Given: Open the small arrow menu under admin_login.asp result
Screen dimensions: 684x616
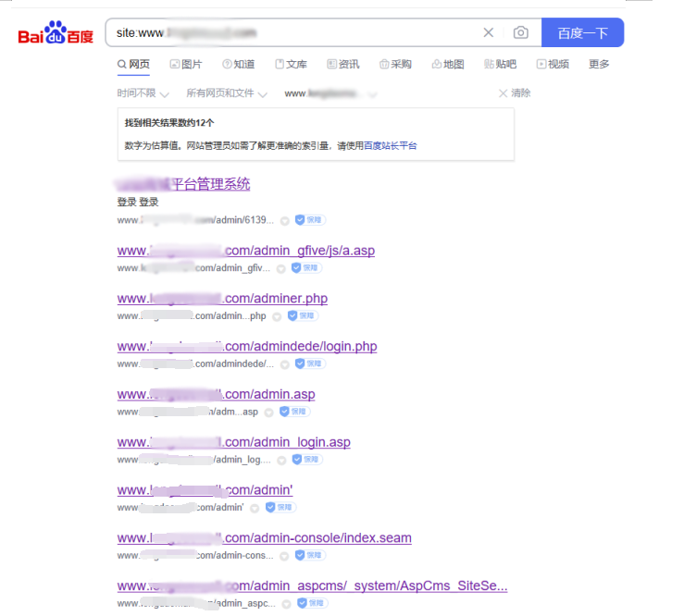Looking at the screenshot, I should pos(283,460).
